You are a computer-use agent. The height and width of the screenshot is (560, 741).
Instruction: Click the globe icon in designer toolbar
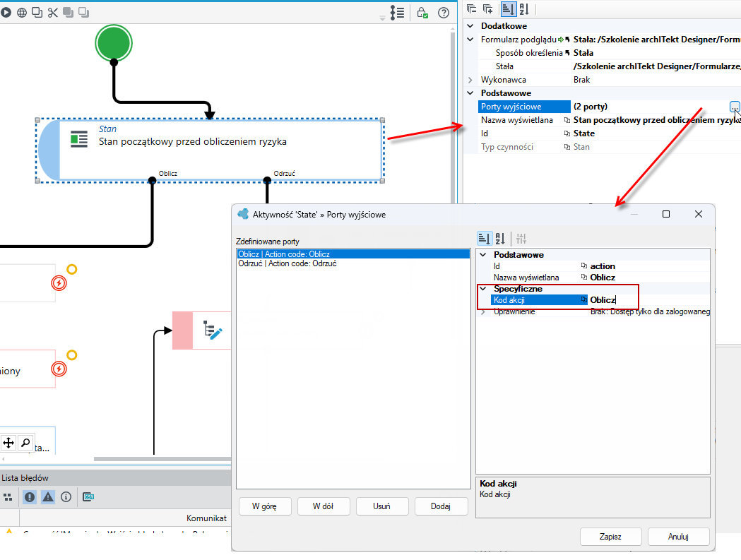(x=22, y=13)
